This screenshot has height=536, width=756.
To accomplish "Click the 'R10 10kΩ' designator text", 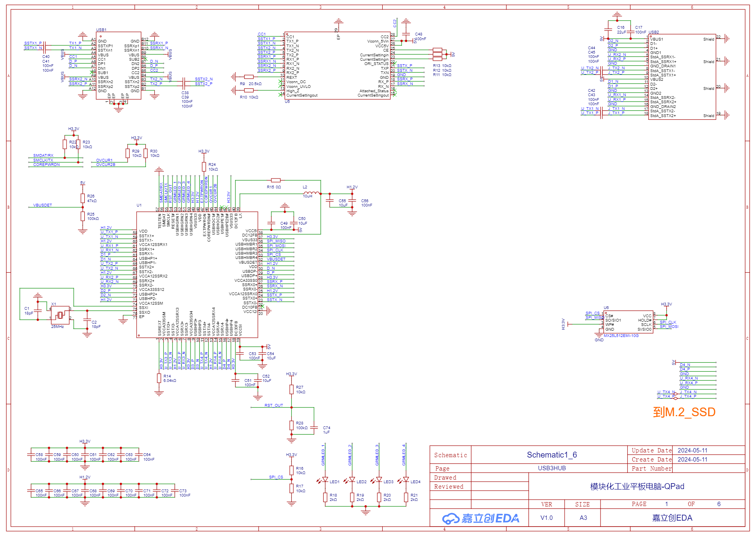I will pyautogui.click(x=249, y=97).
